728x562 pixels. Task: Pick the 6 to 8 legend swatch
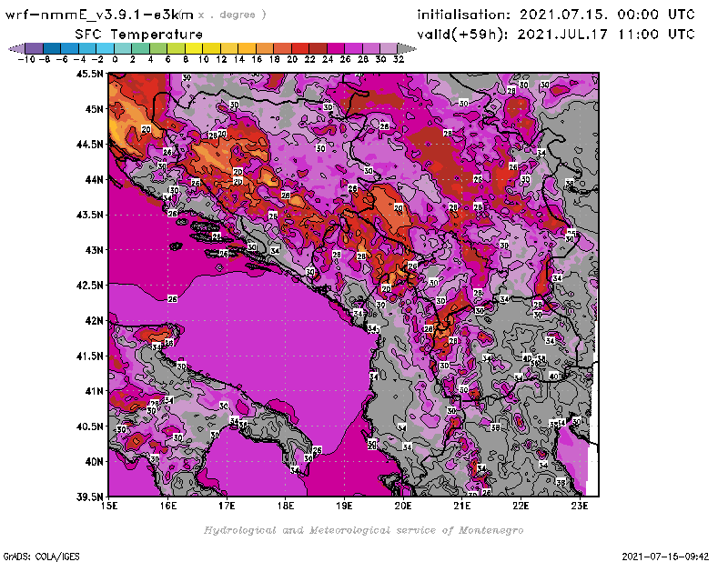[x=176, y=48]
